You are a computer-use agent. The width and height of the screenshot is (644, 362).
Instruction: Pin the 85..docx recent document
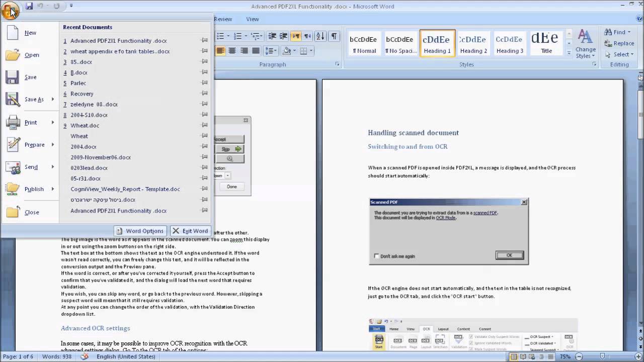204,62
